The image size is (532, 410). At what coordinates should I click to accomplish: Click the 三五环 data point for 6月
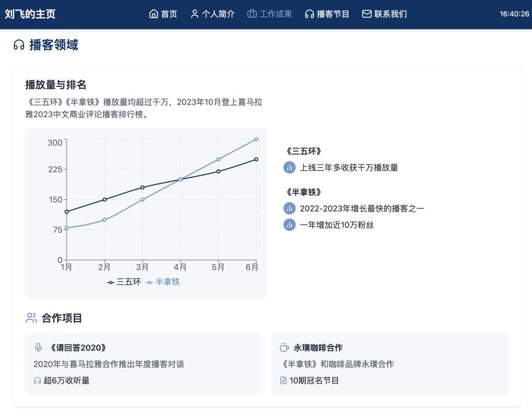click(x=256, y=159)
